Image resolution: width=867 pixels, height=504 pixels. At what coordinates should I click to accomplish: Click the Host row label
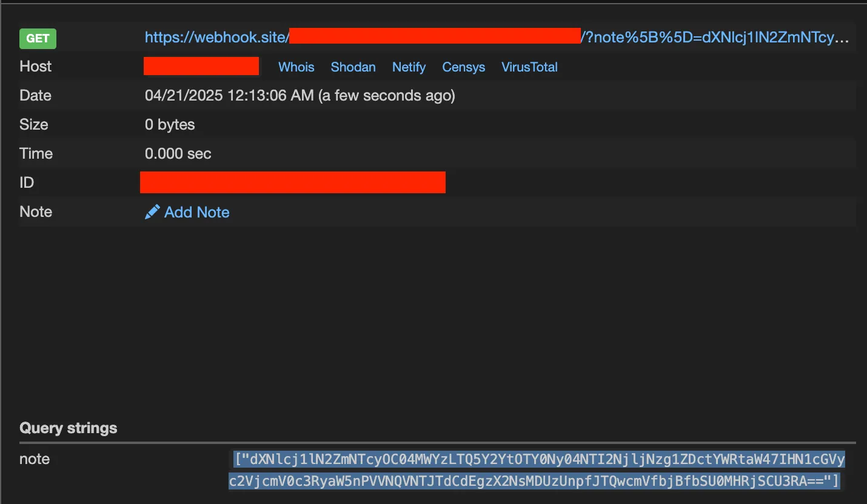35,66
